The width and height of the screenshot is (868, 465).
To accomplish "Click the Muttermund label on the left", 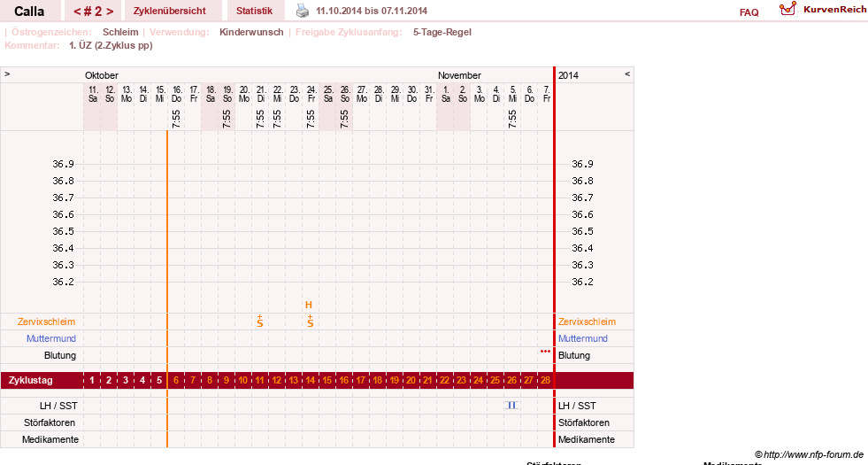I will (x=51, y=338).
